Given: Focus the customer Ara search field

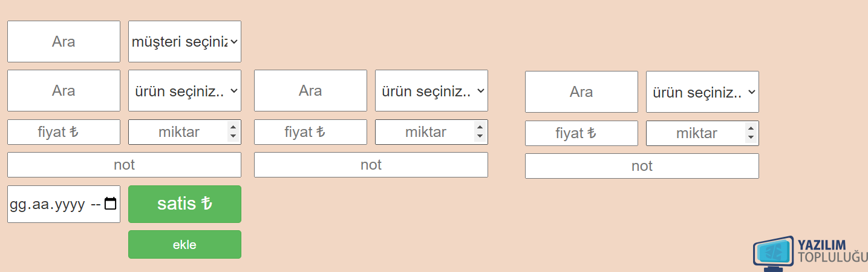Looking at the screenshot, I should (64, 41).
